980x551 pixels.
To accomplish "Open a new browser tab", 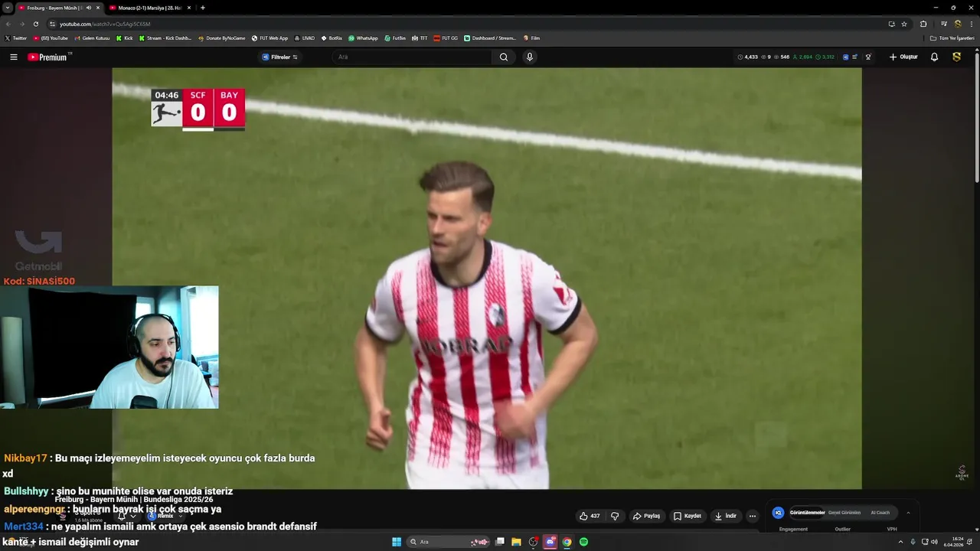I will point(203,8).
